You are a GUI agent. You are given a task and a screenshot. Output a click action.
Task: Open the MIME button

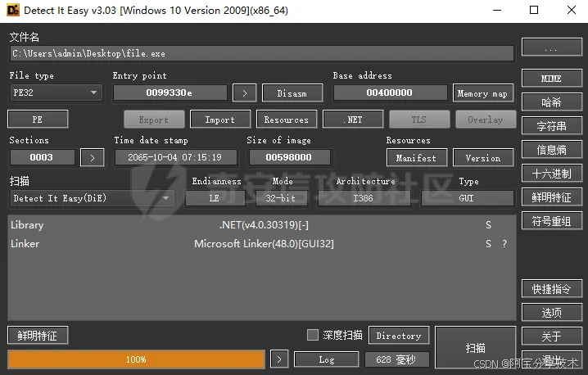(552, 79)
